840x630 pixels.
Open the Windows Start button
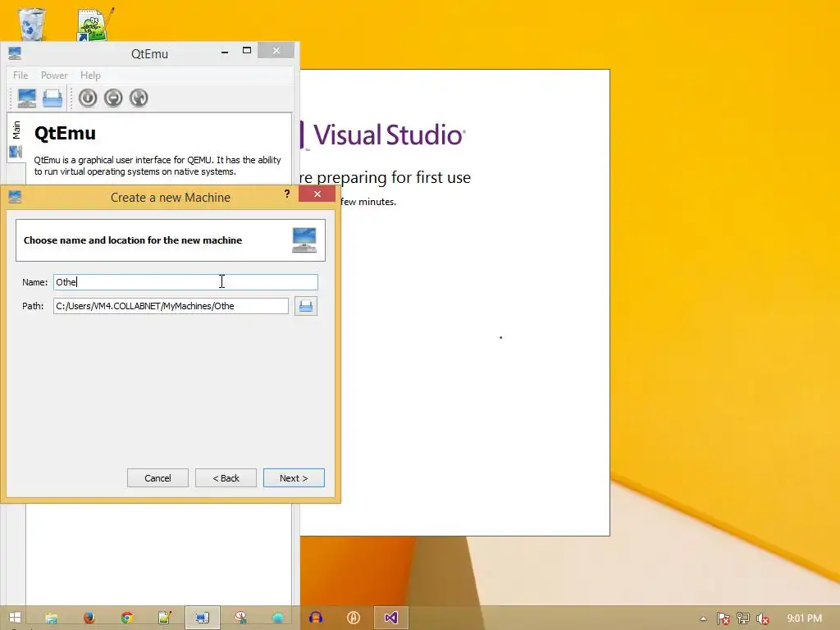point(15,618)
